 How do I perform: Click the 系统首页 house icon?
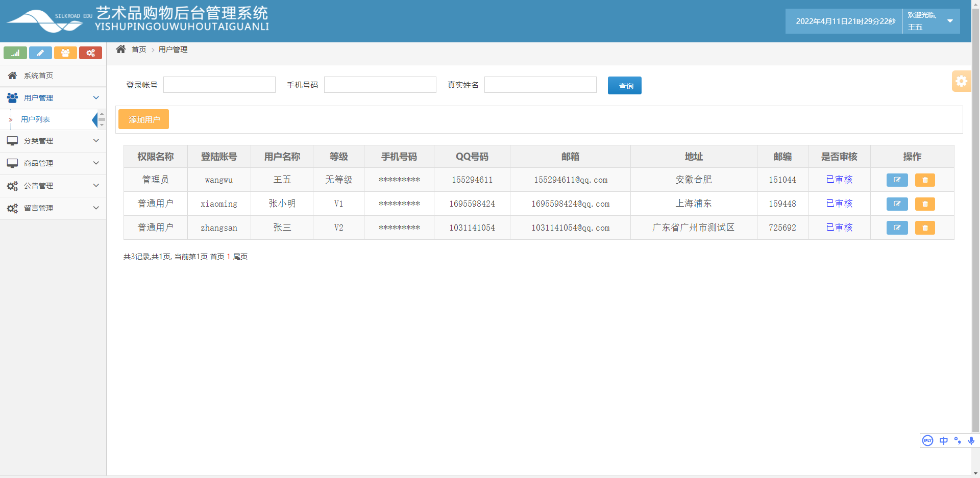pyautogui.click(x=12, y=76)
